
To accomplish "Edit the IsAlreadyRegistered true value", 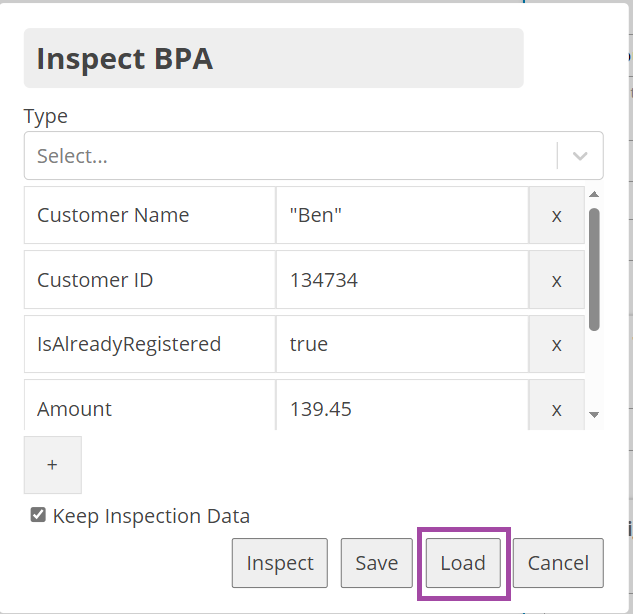I will tap(401, 344).
